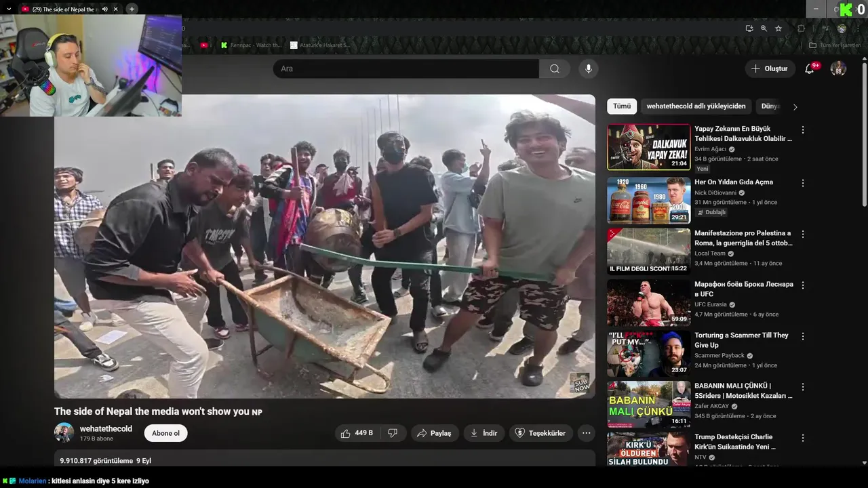Open options for Torturing a Scammer video

tap(803, 336)
